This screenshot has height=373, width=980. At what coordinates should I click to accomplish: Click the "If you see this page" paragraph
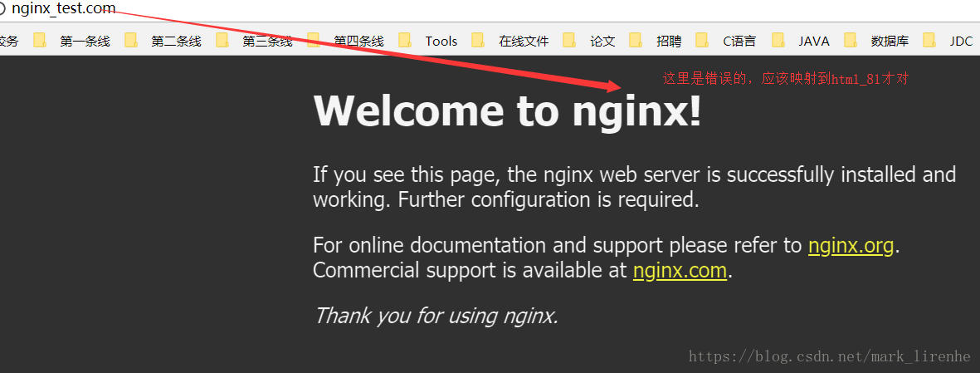pyautogui.click(x=634, y=187)
